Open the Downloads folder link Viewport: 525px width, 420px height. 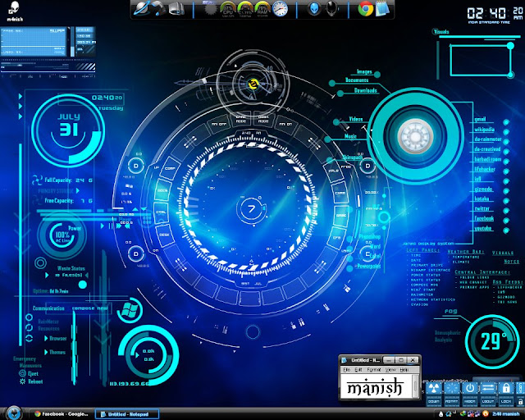[x=366, y=90]
